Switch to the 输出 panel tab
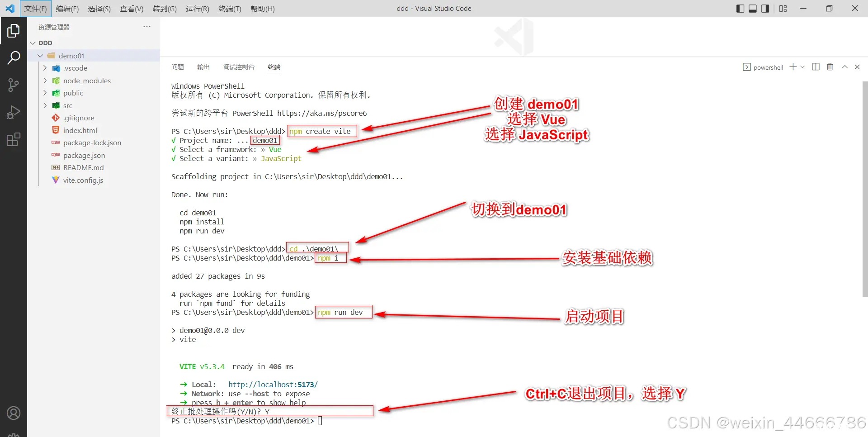This screenshot has height=437, width=868. pos(203,67)
